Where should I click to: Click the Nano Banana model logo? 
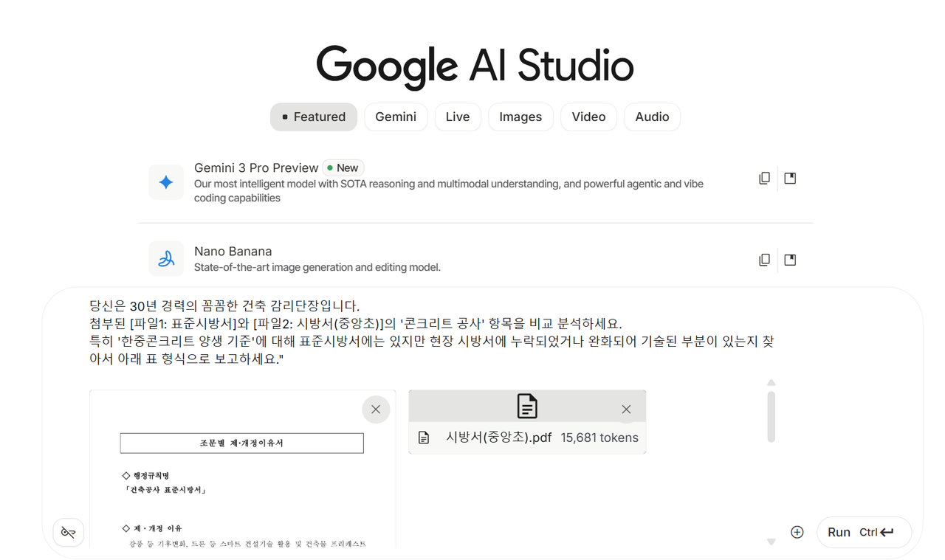click(x=166, y=258)
